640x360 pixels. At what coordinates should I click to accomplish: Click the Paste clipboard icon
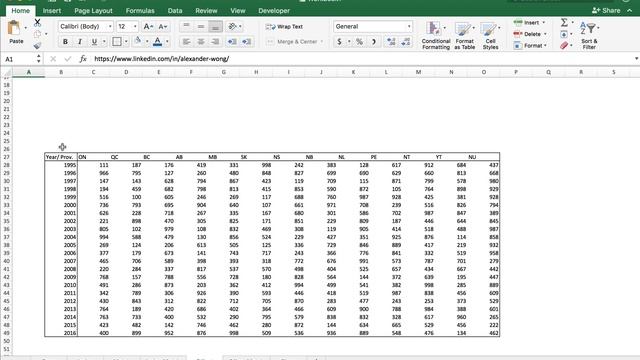[x=14, y=29]
